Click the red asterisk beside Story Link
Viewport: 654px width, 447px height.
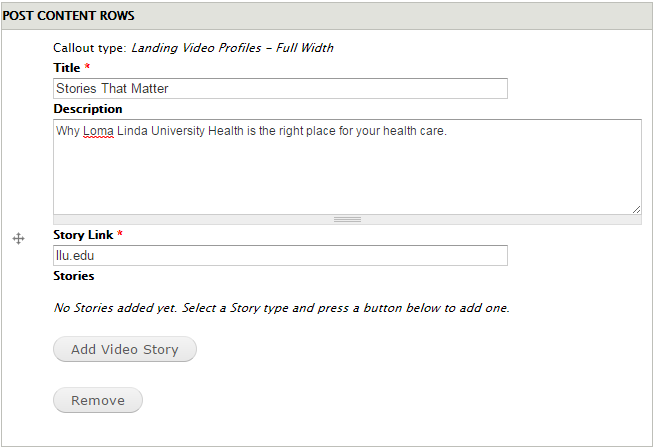(120, 234)
